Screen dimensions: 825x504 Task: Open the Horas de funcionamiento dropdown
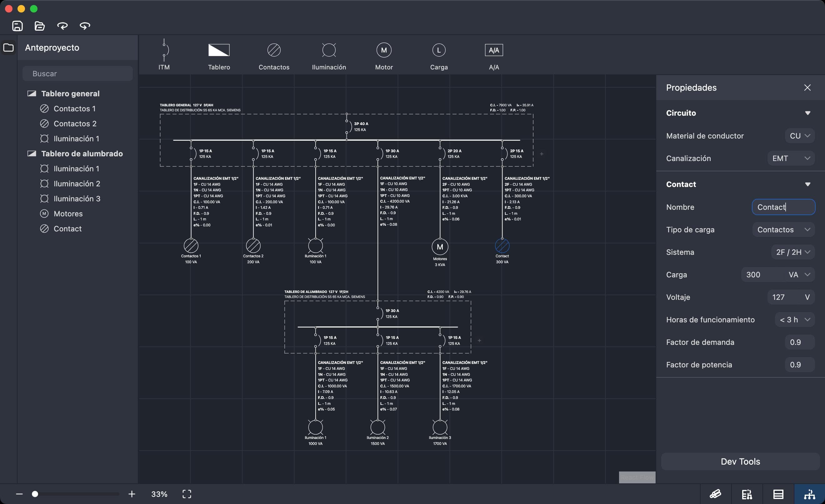click(794, 320)
